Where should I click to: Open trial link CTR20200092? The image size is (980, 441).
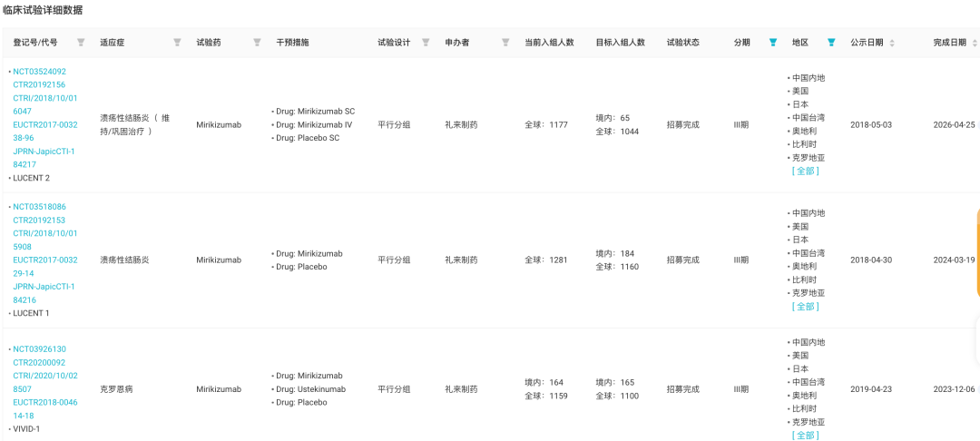[x=39, y=362]
